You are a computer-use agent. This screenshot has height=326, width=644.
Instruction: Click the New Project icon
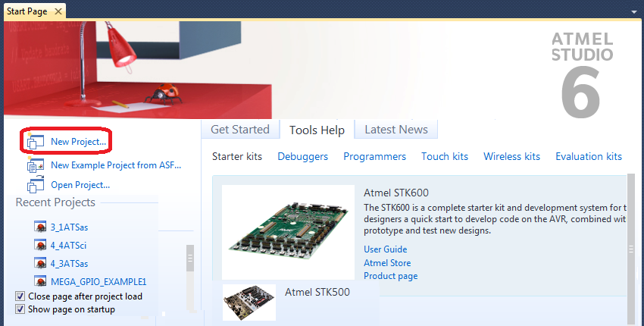click(x=36, y=142)
